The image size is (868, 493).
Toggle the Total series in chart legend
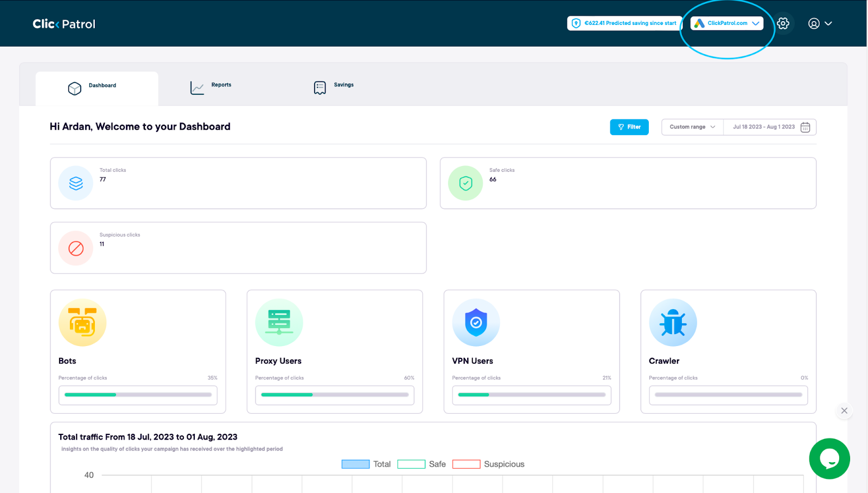pos(366,464)
